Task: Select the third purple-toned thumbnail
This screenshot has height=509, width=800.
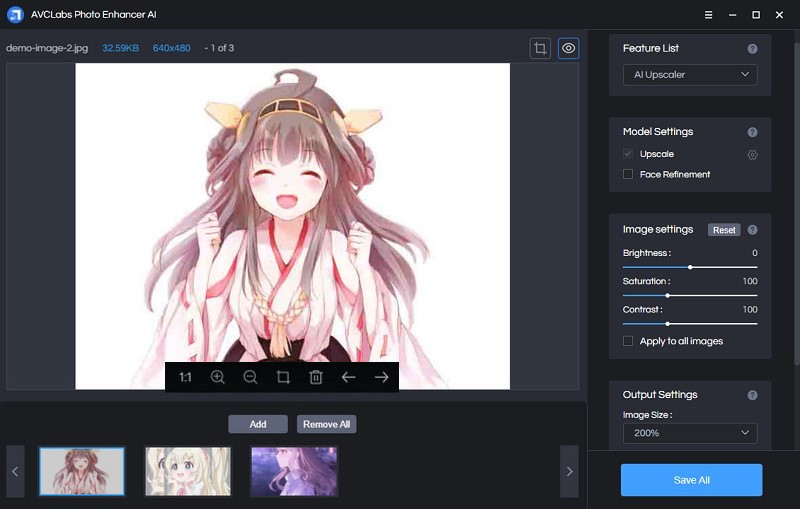Action: click(x=294, y=472)
